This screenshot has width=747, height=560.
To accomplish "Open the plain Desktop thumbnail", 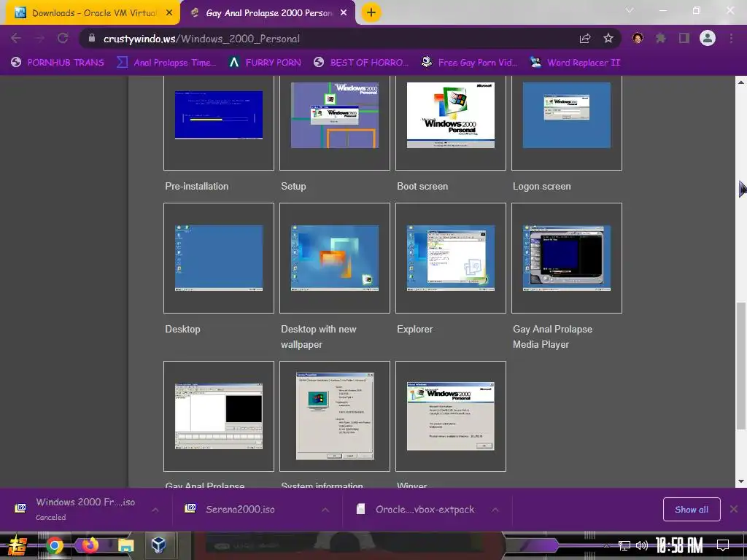I will pyautogui.click(x=219, y=258).
